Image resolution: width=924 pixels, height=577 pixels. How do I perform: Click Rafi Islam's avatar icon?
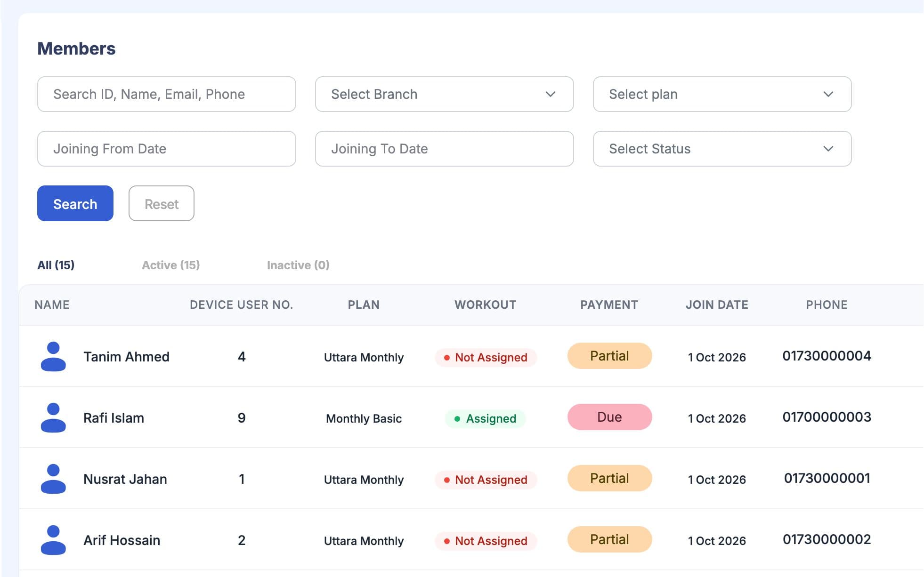coord(53,417)
